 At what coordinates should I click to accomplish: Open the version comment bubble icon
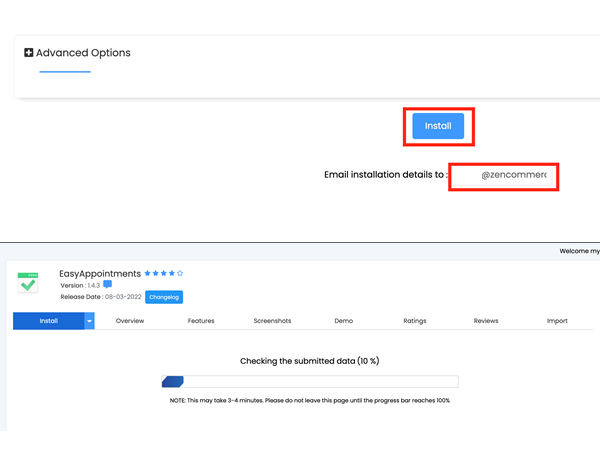(x=108, y=284)
